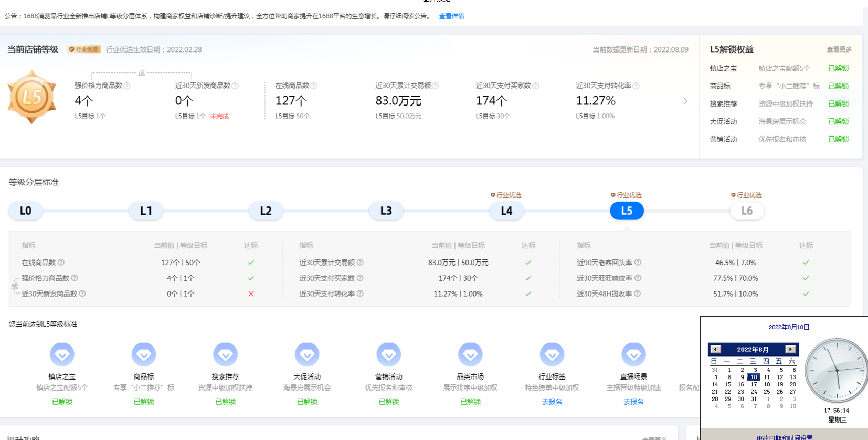The width and height of the screenshot is (868, 440).
Task: Click the 商品标 benefit diamond icon
Action: point(144,354)
